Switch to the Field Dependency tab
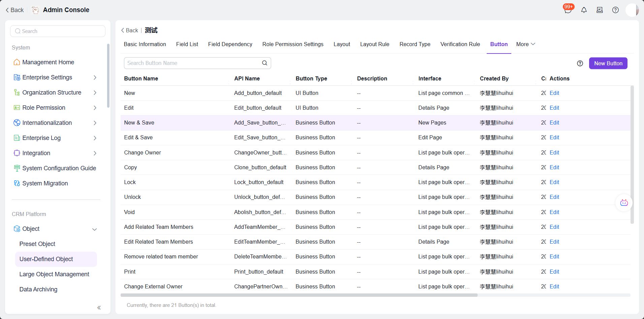The image size is (644, 319). pos(230,44)
